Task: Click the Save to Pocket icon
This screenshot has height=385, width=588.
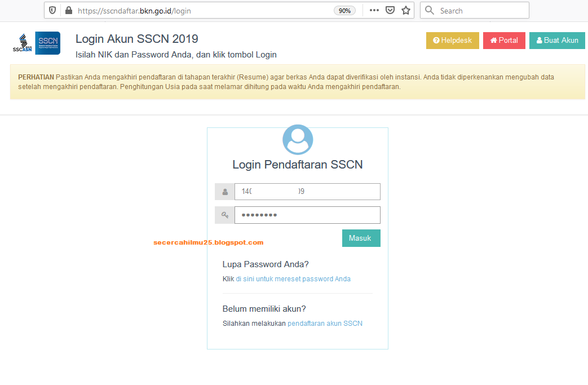Action: pyautogui.click(x=390, y=11)
